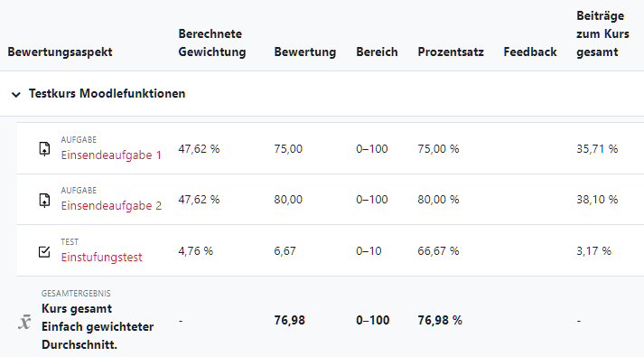Open the Einsendeaufgabe 2 link
Image resolution: width=644 pixels, height=357 pixels.
click(x=111, y=205)
